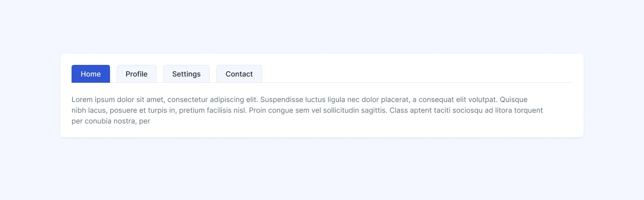Switch to the Profile tab
Viewport: 644px width, 200px height.
click(x=136, y=74)
